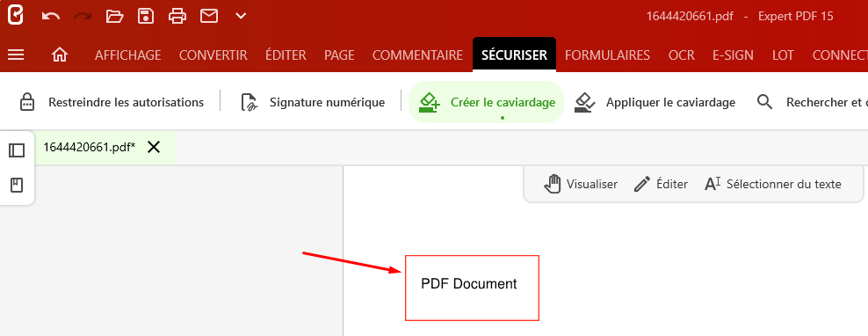Image resolution: width=868 pixels, height=336 pixels.
Task: Switch to Visualiser hand mode
Action: click(x=580, y=184)
